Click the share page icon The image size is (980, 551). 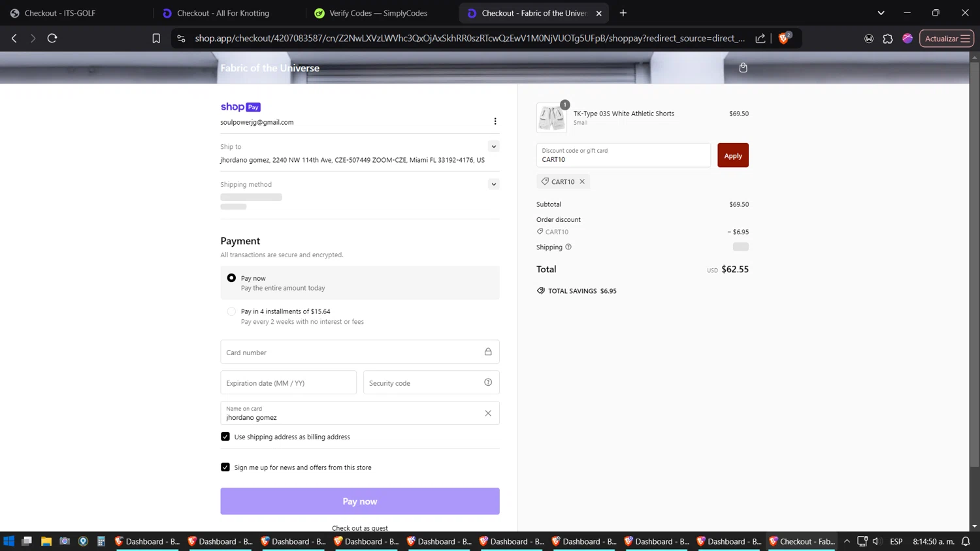tap(760, 39)
